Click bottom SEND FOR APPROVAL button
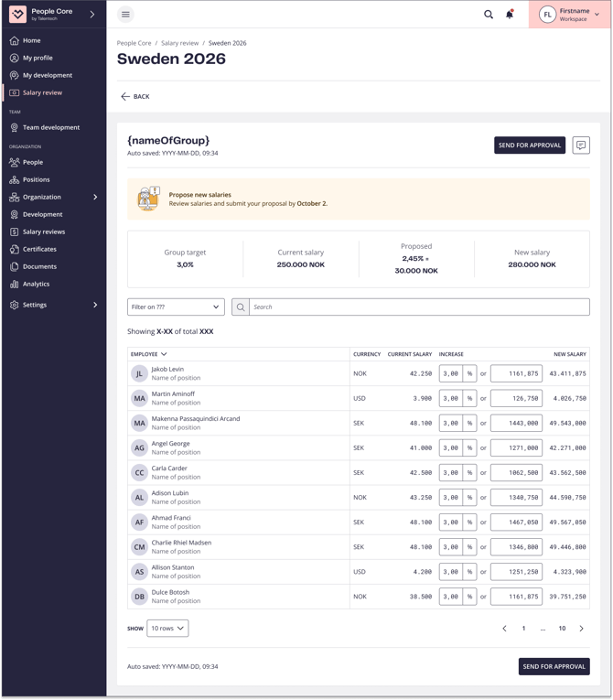The height and width of the screenshot is (700, 613). point(554,666)
